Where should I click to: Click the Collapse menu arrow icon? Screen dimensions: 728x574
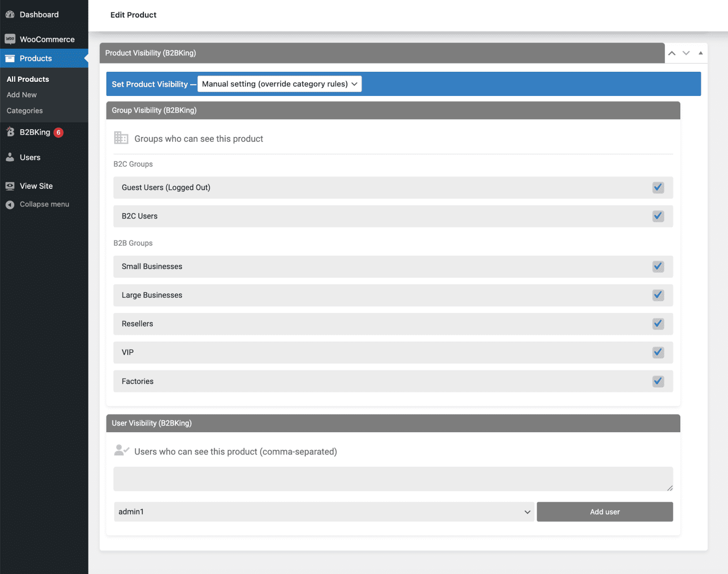click(10, 205)
